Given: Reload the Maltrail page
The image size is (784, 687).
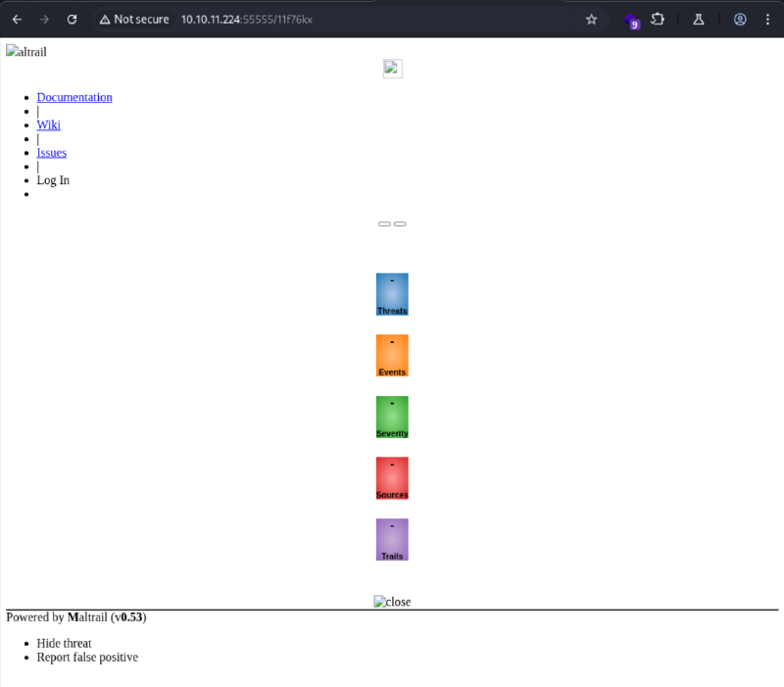Looking at the screenshot, I should pyautogui.click(x=72, y=19).
